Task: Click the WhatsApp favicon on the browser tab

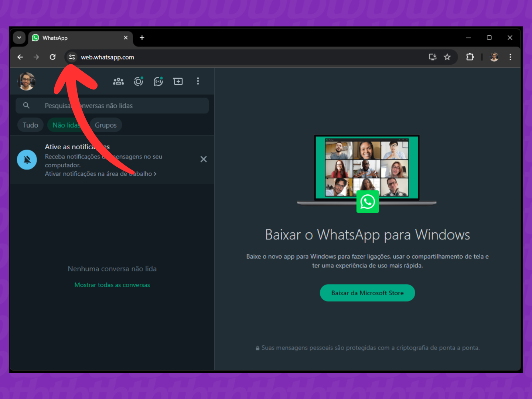Action: pos(35,38)
